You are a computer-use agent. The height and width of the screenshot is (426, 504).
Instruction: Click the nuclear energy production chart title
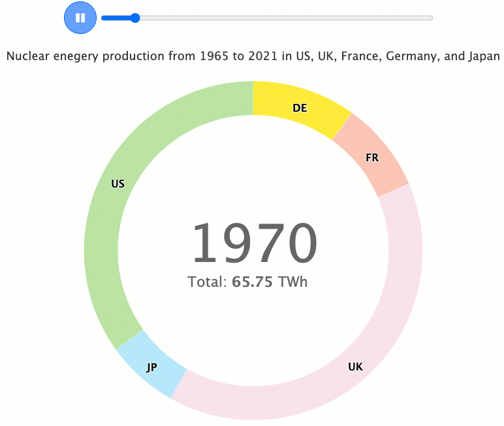click(253, 56)
